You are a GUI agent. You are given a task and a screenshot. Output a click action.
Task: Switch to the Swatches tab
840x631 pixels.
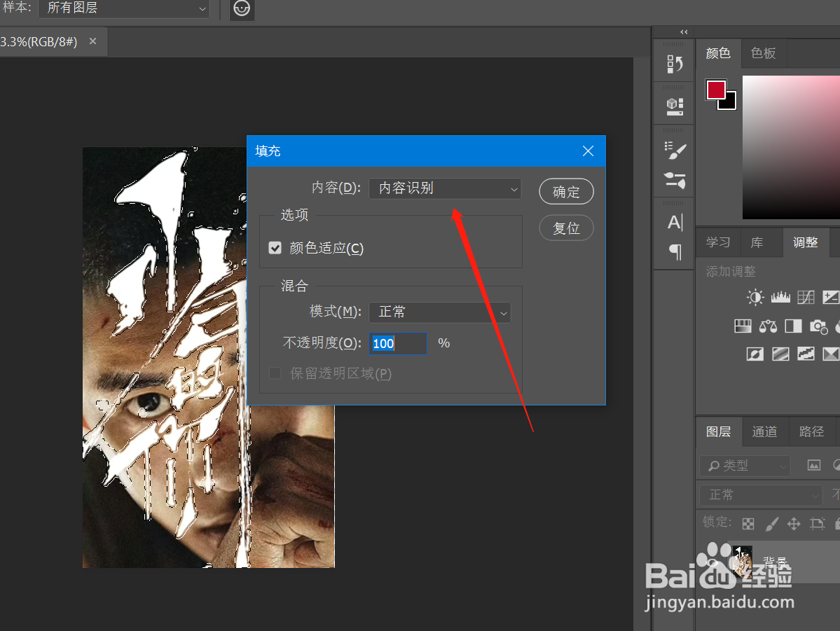pos(764,53)
